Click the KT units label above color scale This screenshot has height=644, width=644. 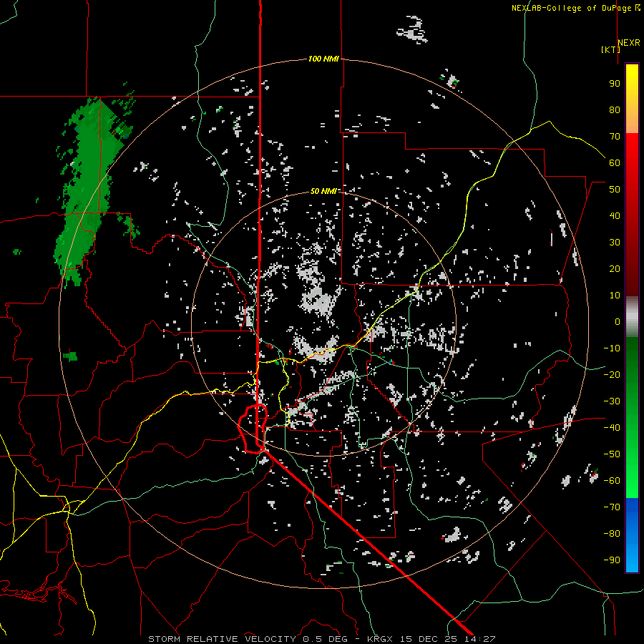point(611,49)
